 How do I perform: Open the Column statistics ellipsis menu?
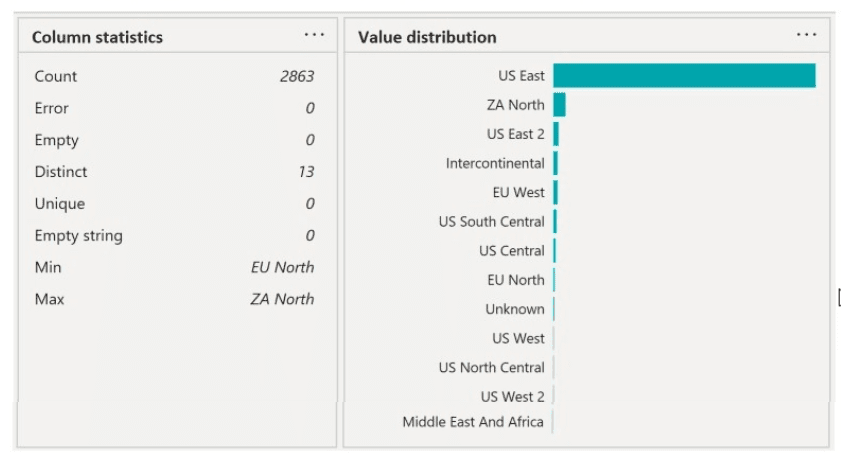(314, 35)
